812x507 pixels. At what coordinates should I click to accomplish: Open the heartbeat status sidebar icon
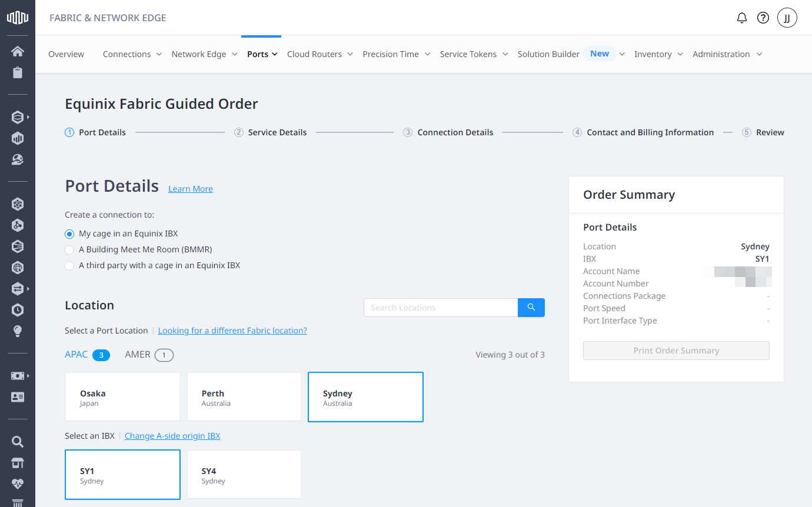(x=18, y=484)
